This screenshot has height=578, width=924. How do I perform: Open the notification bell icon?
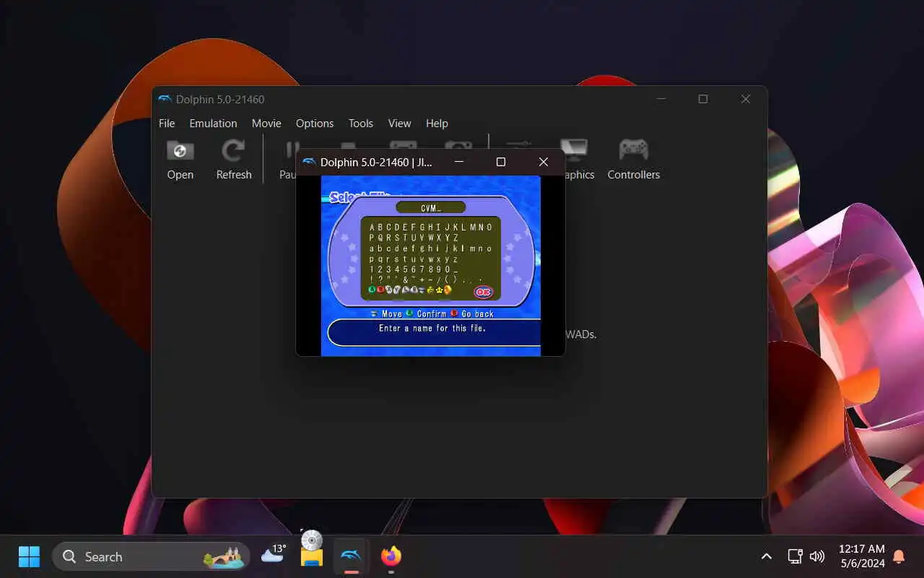click(899, 556)
